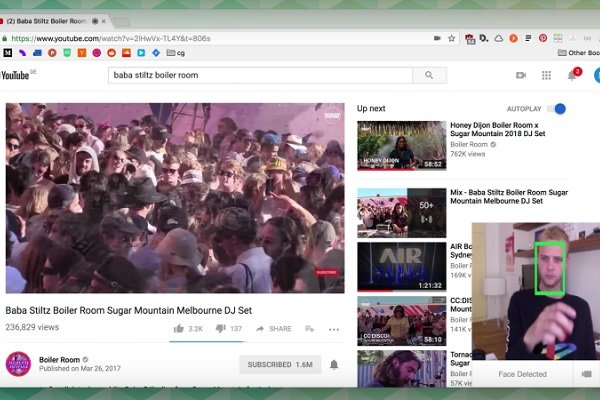600x400 pixels.
Task: Click the channel notification bell beside Subscribed
Action: tap(334, 364)
